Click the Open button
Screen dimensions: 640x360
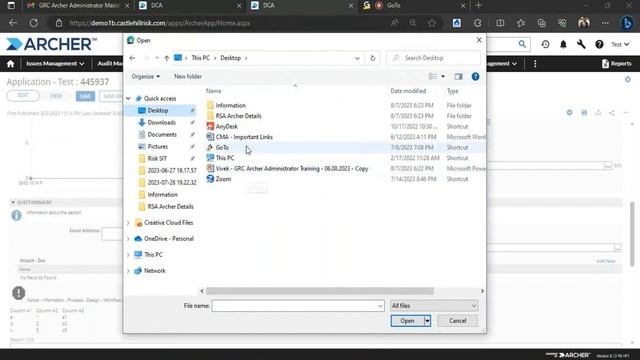coord(407,321)
